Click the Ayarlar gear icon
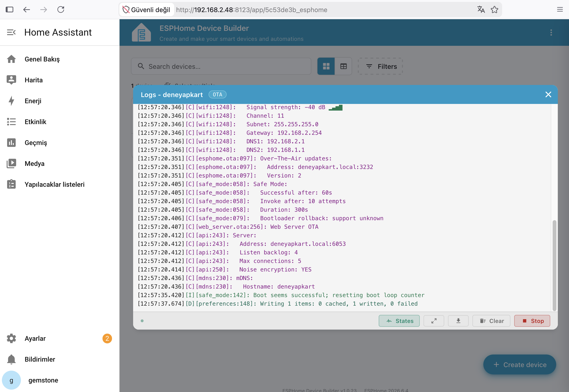Screen dimensions: 569x392 click(11, 338)
